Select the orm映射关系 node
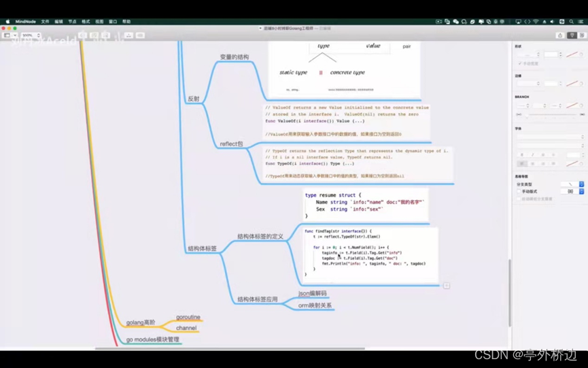The width and height of the screenshot is (588, 368). tap(315, 305)
